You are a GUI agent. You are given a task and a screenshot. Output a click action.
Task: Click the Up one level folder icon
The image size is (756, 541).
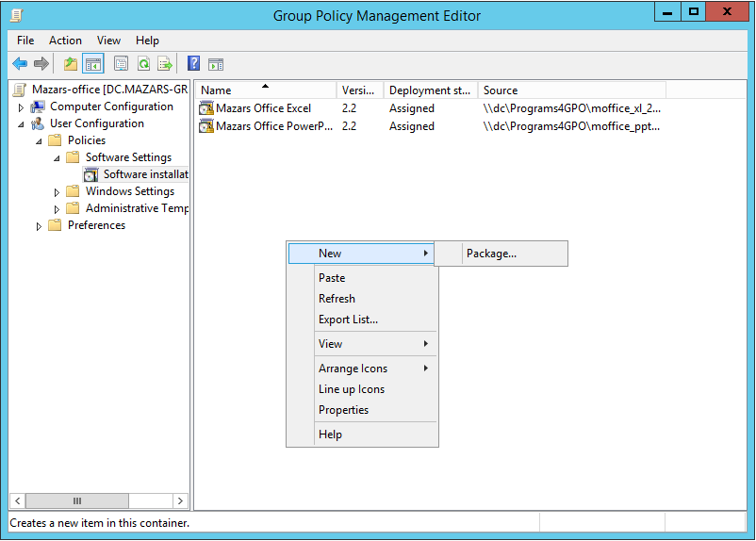(x=71, y=64)
